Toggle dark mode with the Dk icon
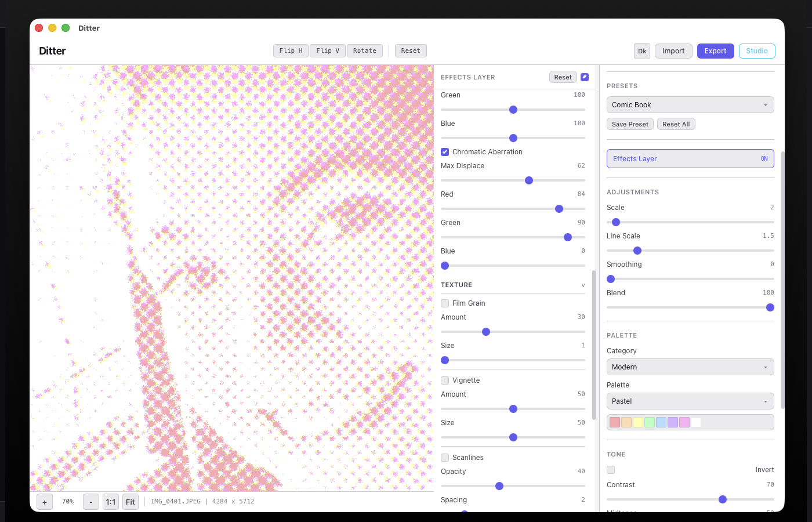The image size is (812, 522). 642,50
